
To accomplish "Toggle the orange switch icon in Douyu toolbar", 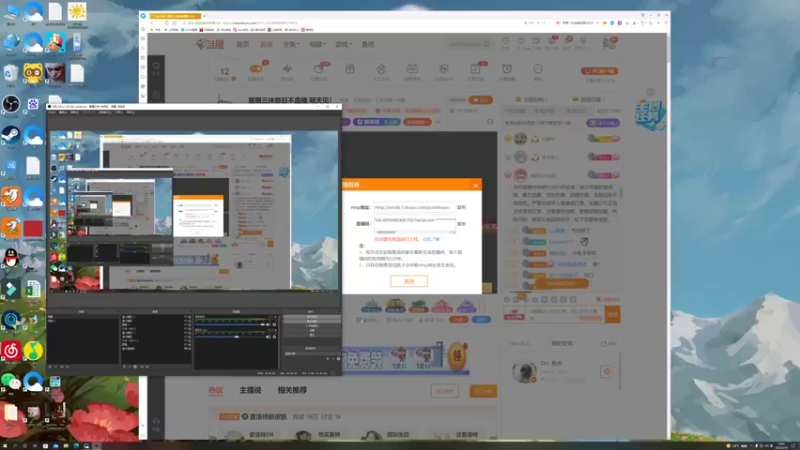I will click(x=256, y=69).
